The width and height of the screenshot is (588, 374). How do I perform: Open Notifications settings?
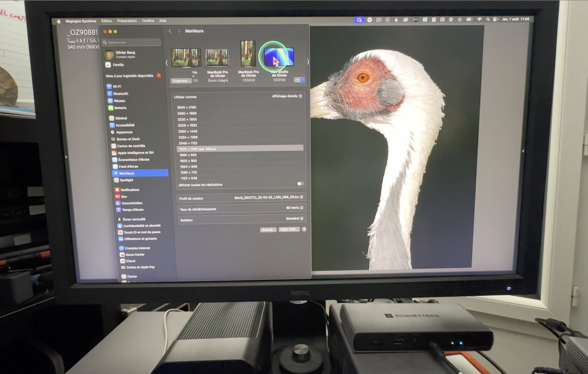tap(127, 190)
